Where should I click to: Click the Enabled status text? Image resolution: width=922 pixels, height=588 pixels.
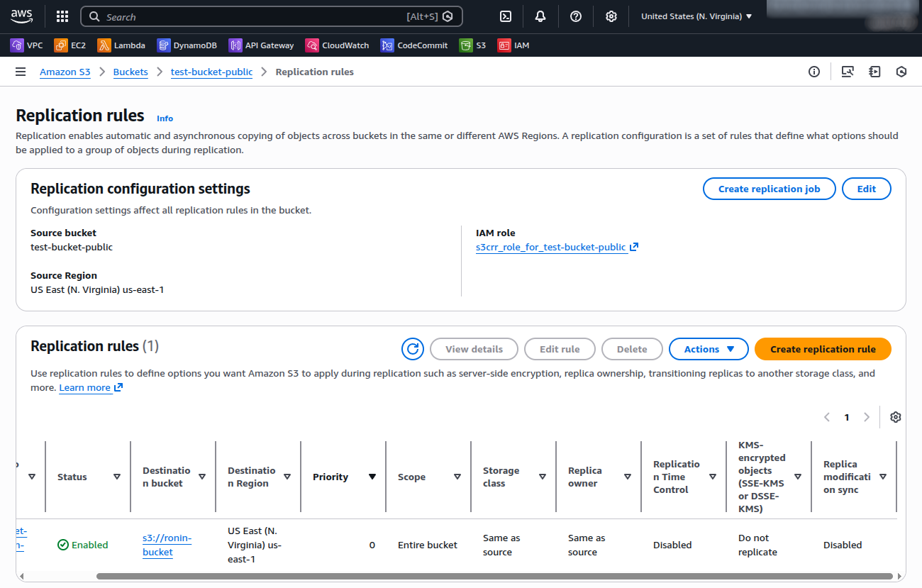[x=90, y=545]
